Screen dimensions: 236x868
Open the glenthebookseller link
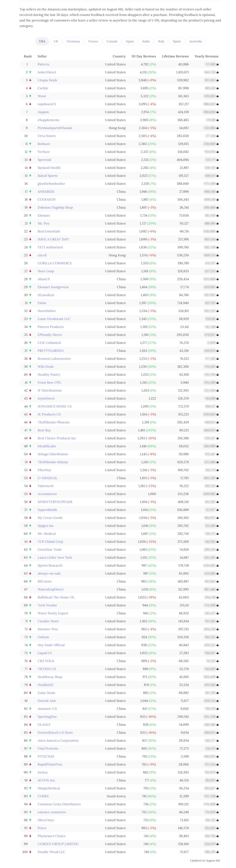point(51,184)
